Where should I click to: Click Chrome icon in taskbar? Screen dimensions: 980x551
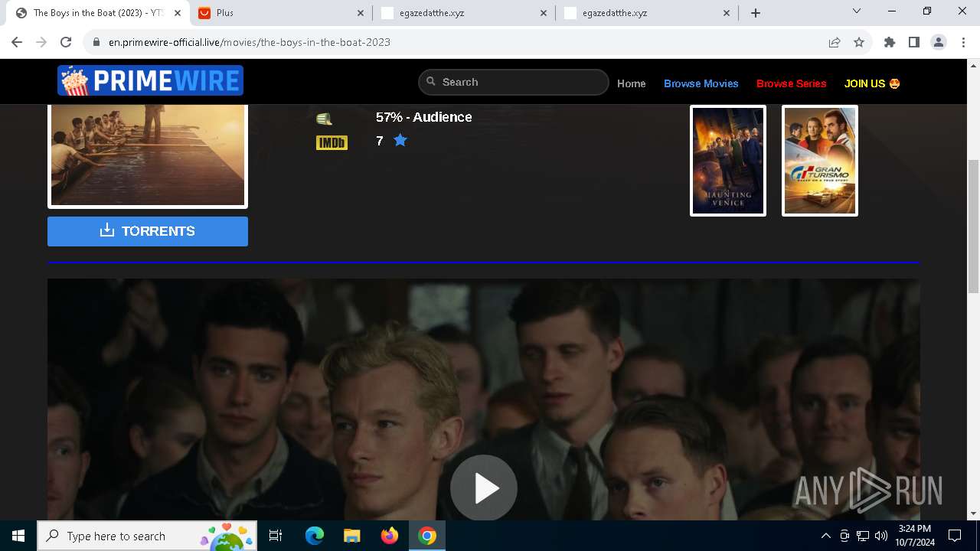click(x=427, y=536)
